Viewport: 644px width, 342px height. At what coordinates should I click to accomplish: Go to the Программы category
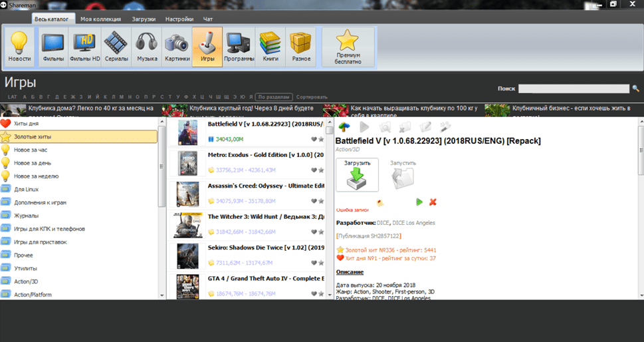pos(239,47)
